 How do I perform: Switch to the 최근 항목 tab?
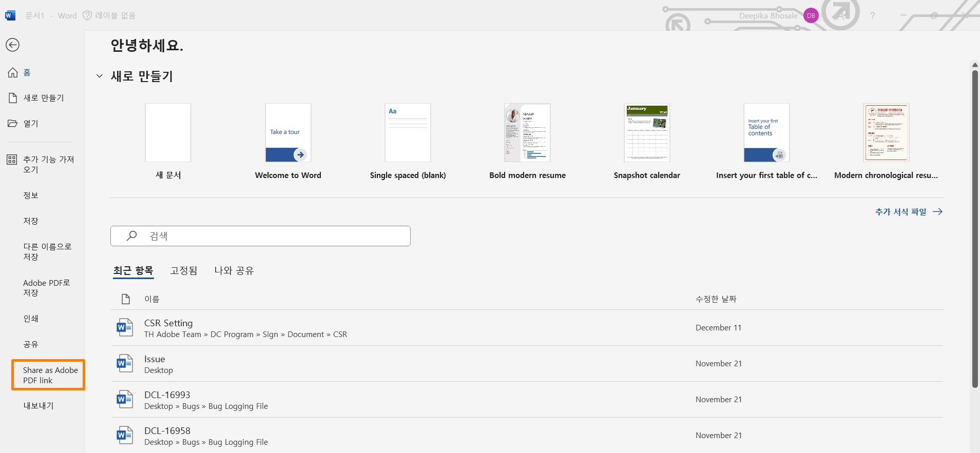(x=133, y=271)
